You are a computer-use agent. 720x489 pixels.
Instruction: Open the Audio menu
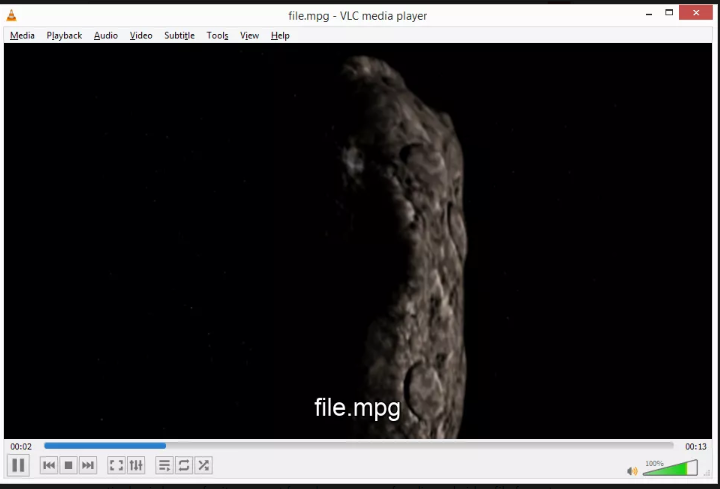click(x=106, y=35)
